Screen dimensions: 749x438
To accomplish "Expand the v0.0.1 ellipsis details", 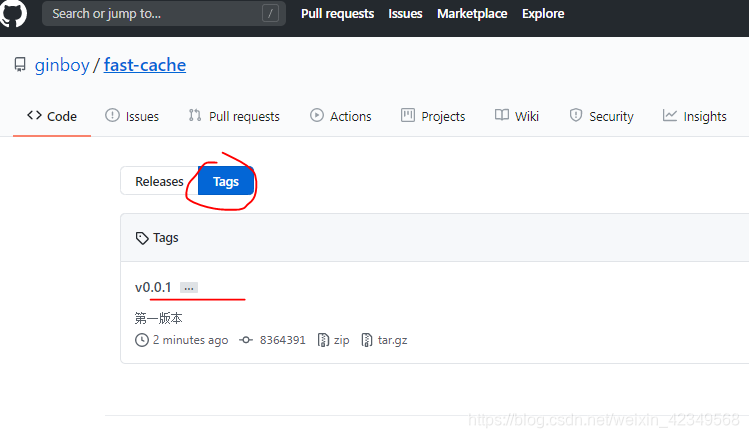I will 189,288.
